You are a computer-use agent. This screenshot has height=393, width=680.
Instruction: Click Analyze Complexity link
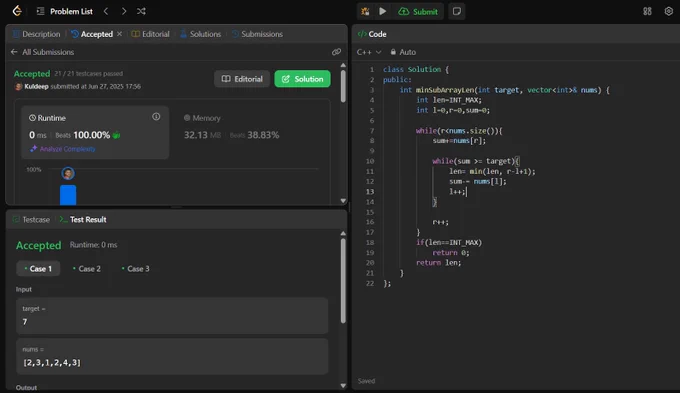[x=63, y=149]
